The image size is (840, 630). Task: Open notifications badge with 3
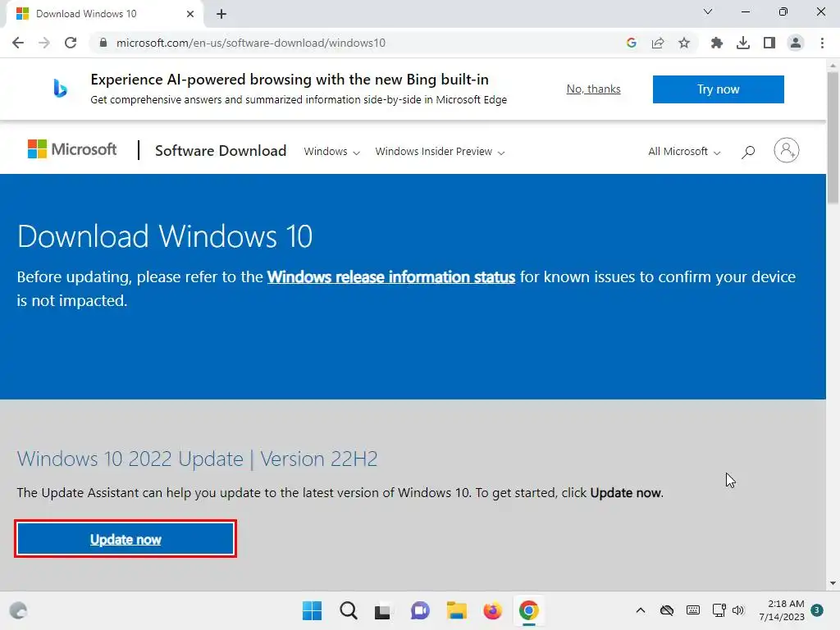pos(817,610)
